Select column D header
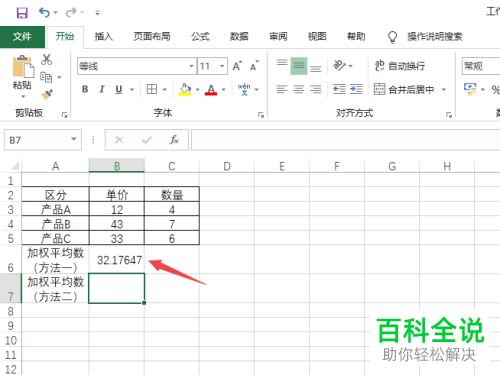Screen dimensions: 500x375 (x=227, y=166)
